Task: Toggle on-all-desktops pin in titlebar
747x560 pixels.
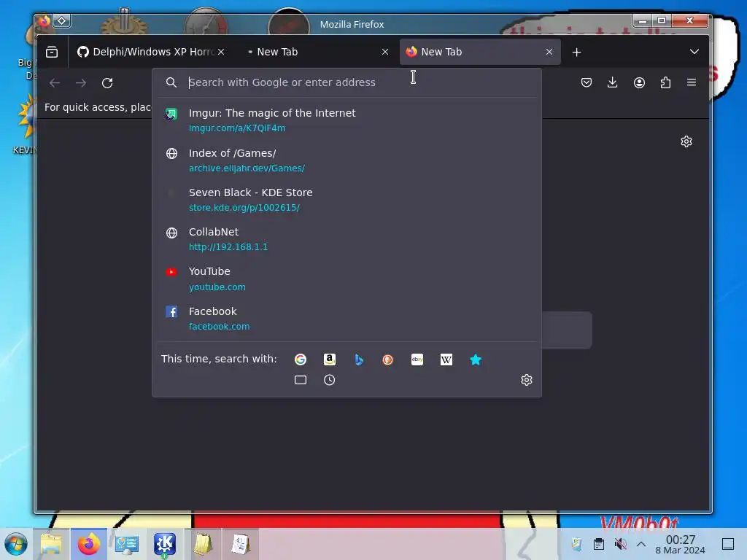Action: [62, 21]
